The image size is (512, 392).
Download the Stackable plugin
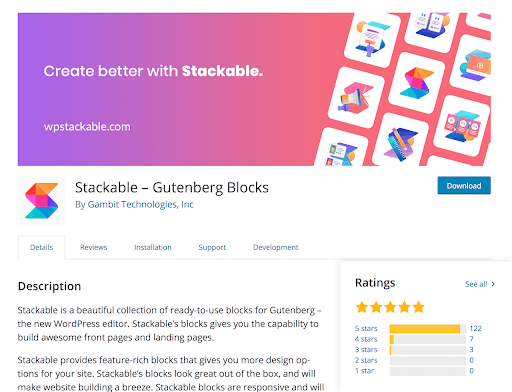[464, 185]
